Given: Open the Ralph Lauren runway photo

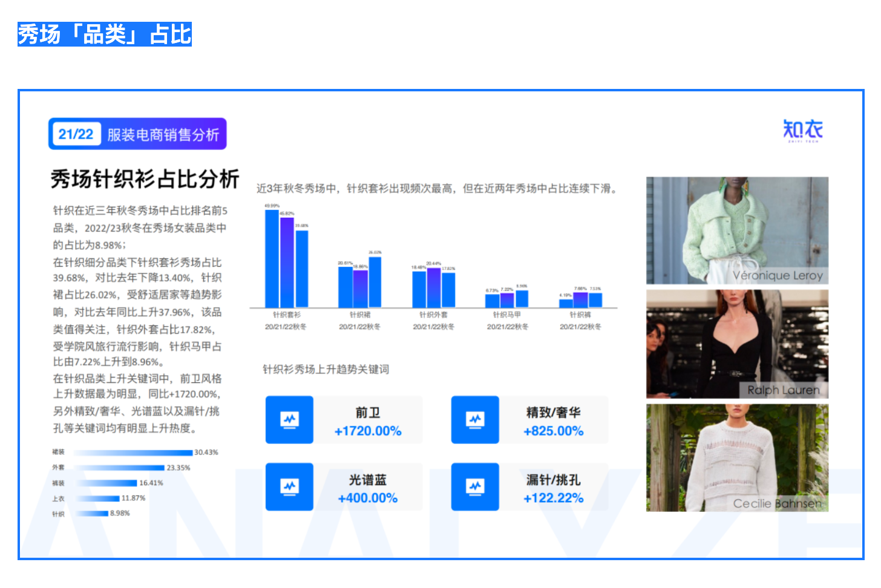Looking at the screenshot, I should click(737, 344).
